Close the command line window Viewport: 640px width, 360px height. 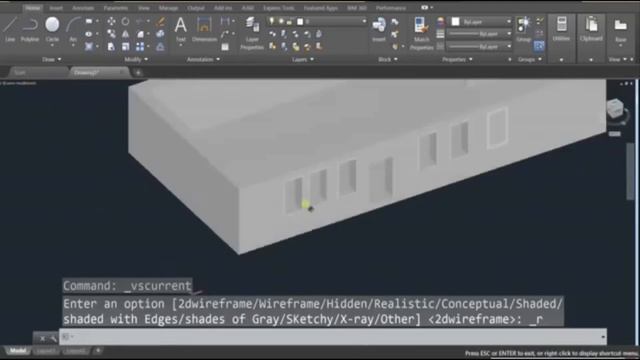tap(42, 338)
